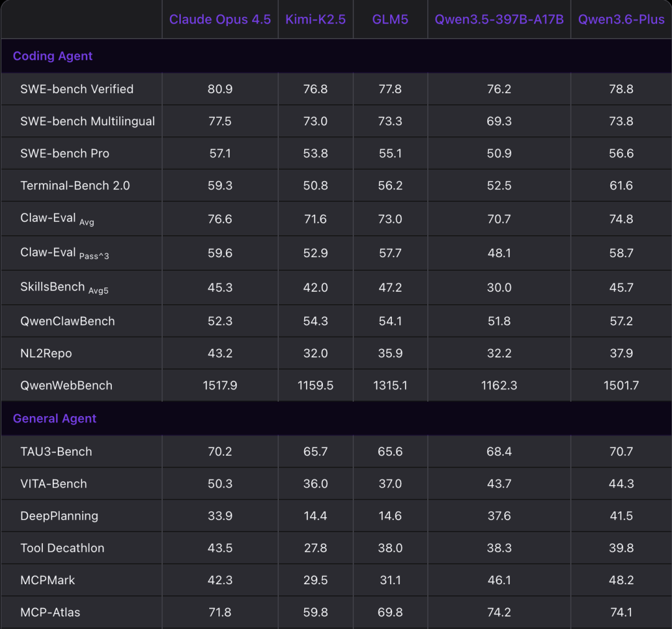The image size is (672, 629).
Task: Click the 48.1 Claw-Eval Pass^3 score
Action: (x=499, y=253)
